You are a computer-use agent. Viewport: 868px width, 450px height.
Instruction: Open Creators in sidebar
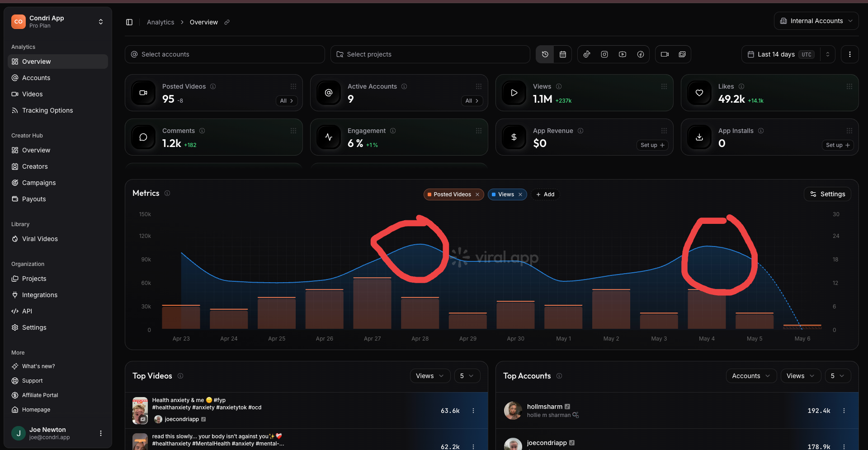[58, 166]
